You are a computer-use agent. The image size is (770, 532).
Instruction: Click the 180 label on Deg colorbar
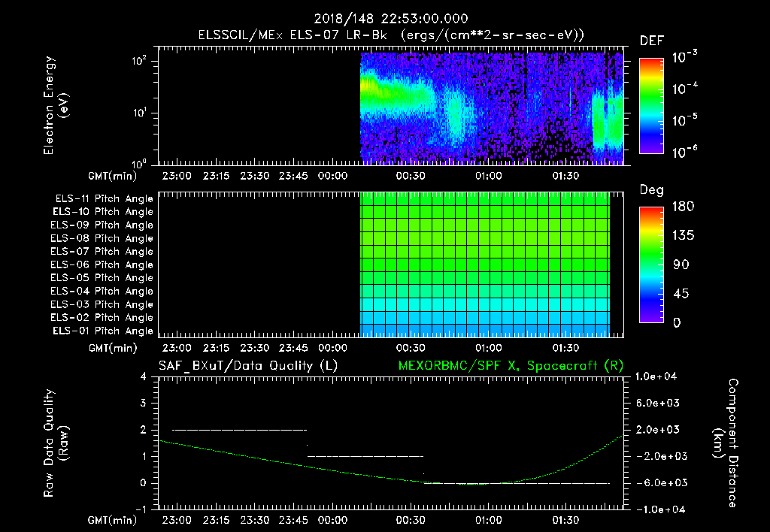(683, 206)
